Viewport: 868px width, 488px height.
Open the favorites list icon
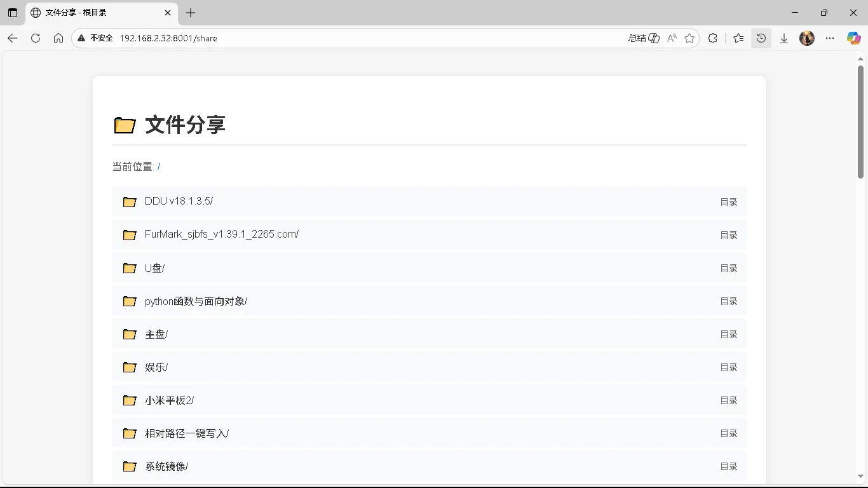pyautogui.click(x=738, y=38)
